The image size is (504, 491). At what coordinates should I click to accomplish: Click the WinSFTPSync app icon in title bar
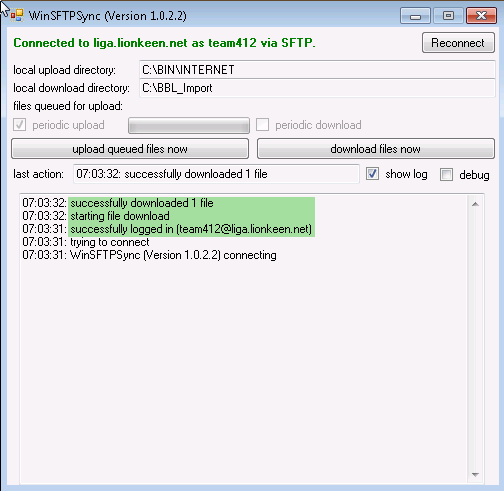17,15
